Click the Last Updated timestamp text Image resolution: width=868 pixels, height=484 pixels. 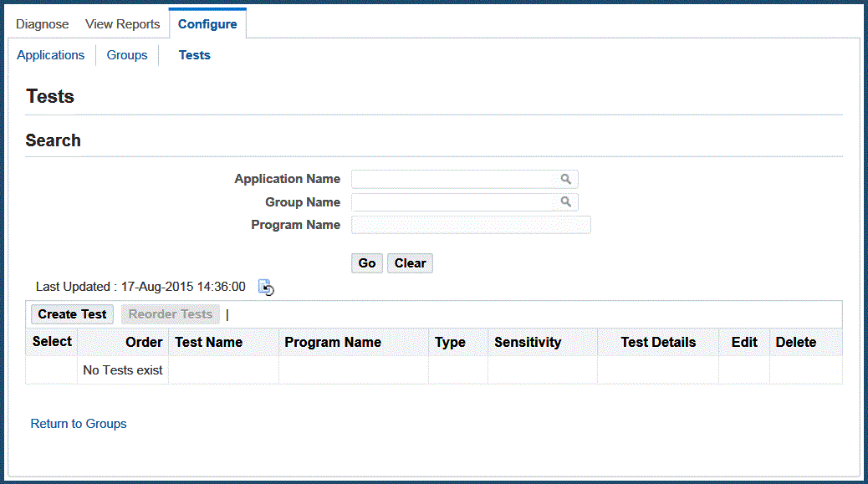pyautogui.click(x=140, y=287)
